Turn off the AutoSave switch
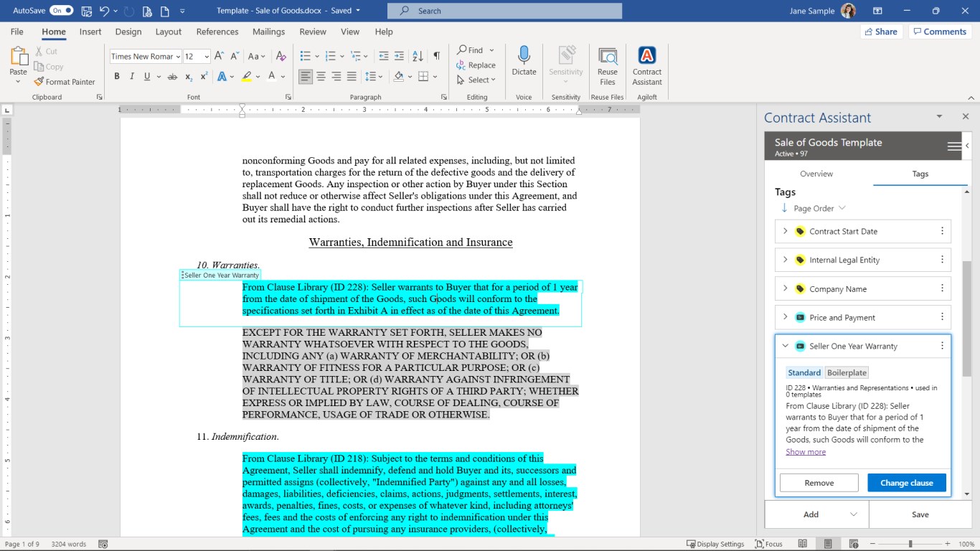 click(x=61, y=11)
